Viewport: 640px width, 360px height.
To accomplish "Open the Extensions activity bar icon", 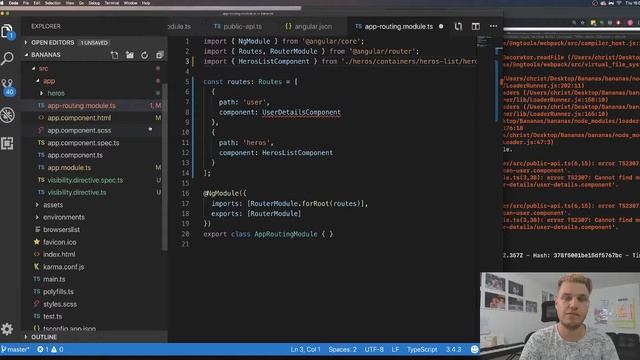I will [x=7, y=143].
